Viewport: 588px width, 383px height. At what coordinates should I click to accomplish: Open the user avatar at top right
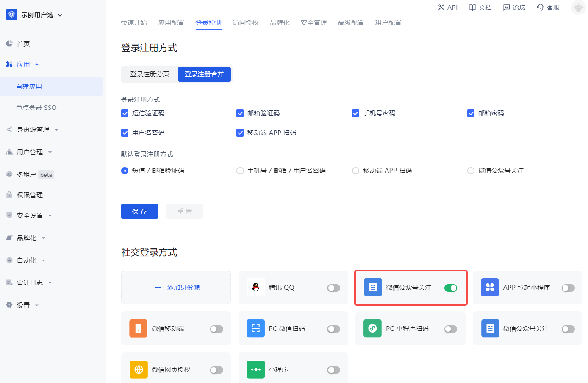point(578,8)
